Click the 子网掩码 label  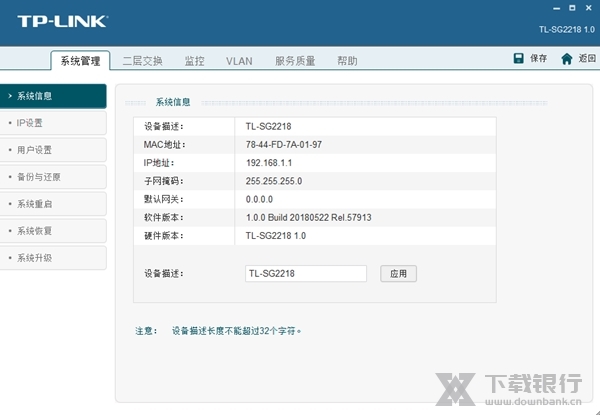(164, 181)
